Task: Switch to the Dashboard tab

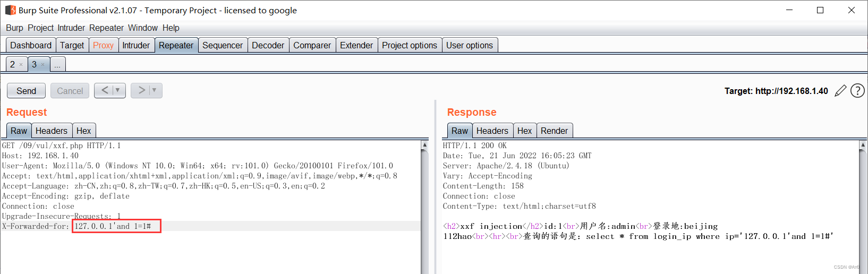Action: pyautogui.click(x=31, y=45)
